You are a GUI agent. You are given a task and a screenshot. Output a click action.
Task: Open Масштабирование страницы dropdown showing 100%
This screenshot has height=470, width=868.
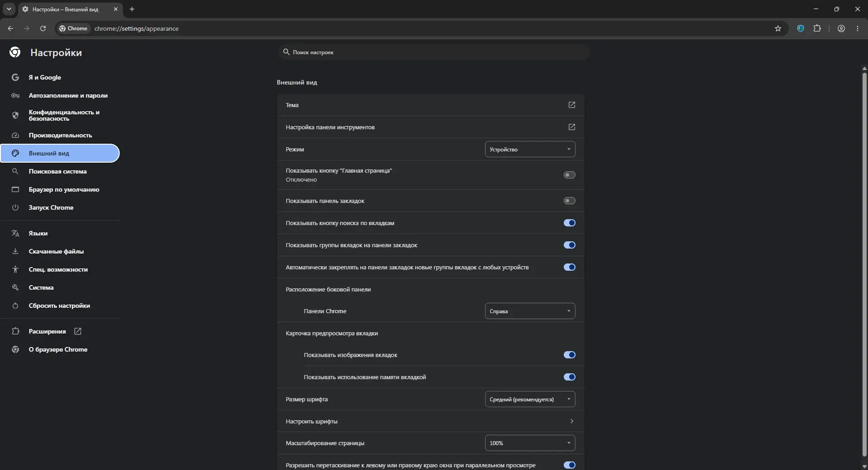click(x=530, y=443)
